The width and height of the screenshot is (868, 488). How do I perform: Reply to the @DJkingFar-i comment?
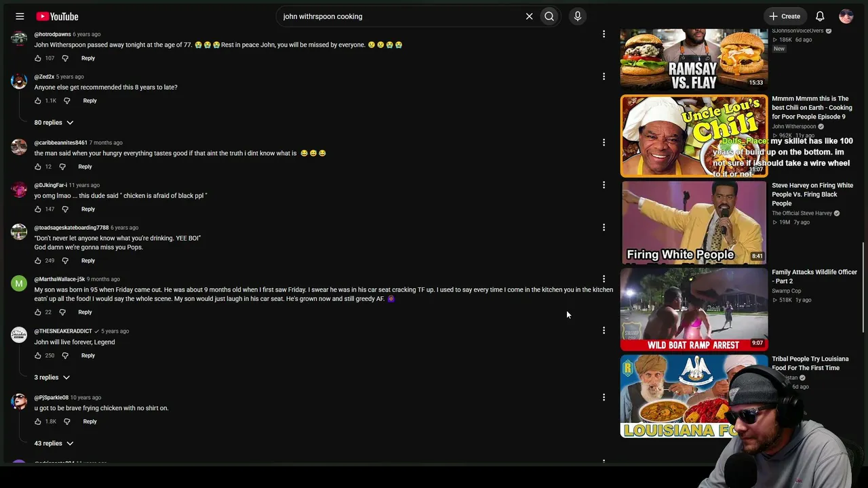88,209
